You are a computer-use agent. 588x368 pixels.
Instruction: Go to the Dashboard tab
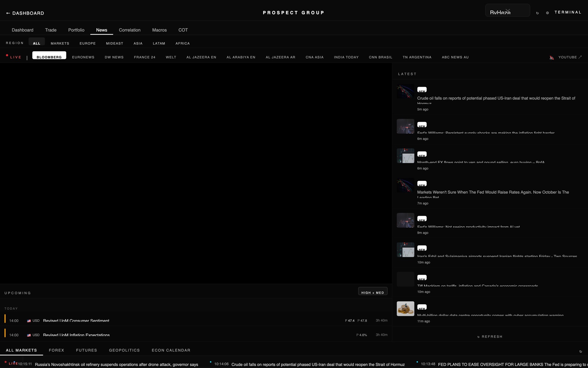23,30
